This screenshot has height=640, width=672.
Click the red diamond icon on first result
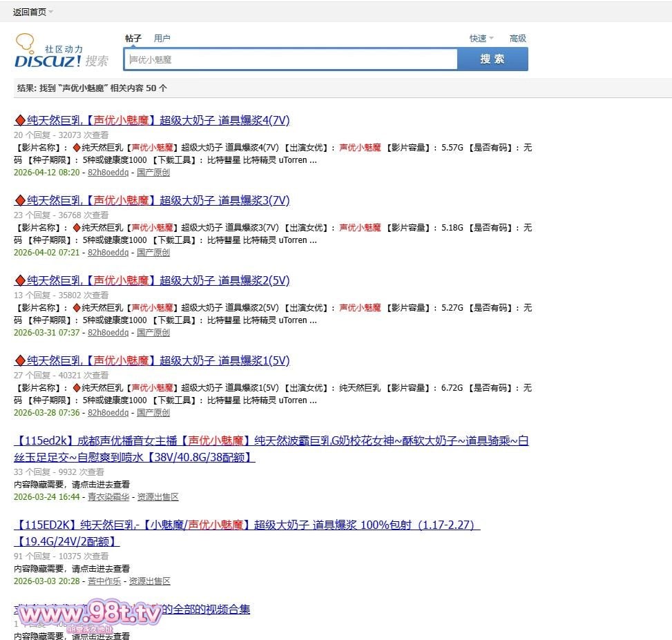point(19,121)
